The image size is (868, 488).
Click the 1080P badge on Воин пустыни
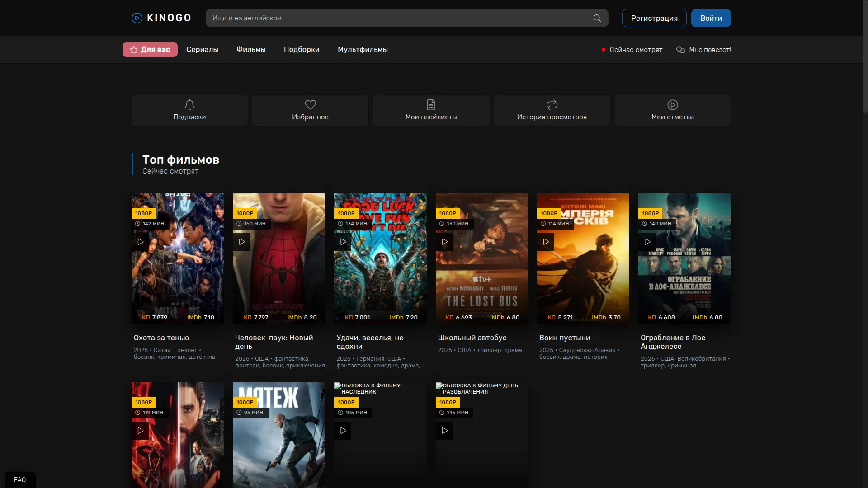pyautogui.click(x=549, y=213)
